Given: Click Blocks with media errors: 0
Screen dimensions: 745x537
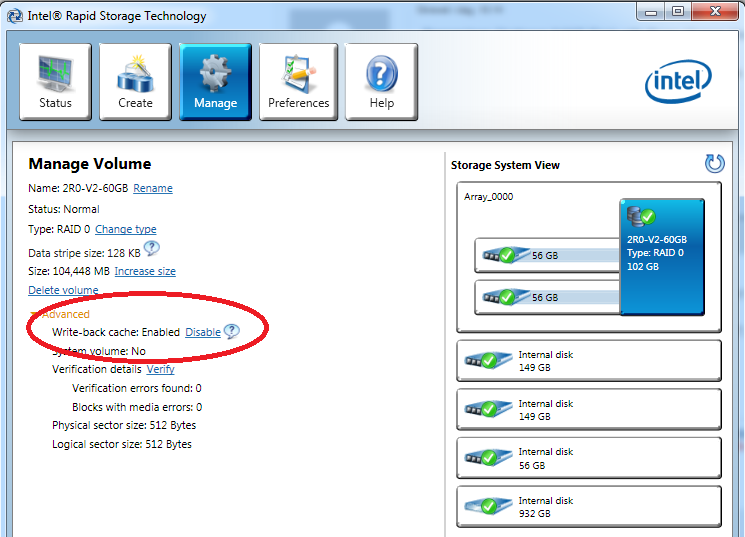Looking at the screenshot, I should (137, 407).
